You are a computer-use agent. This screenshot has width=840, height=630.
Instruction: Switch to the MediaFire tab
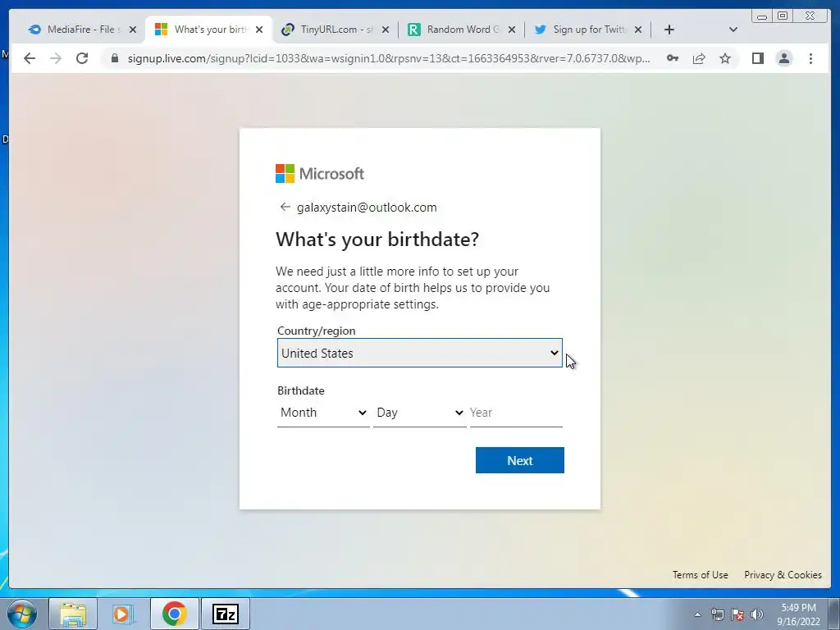coord(83,30)
